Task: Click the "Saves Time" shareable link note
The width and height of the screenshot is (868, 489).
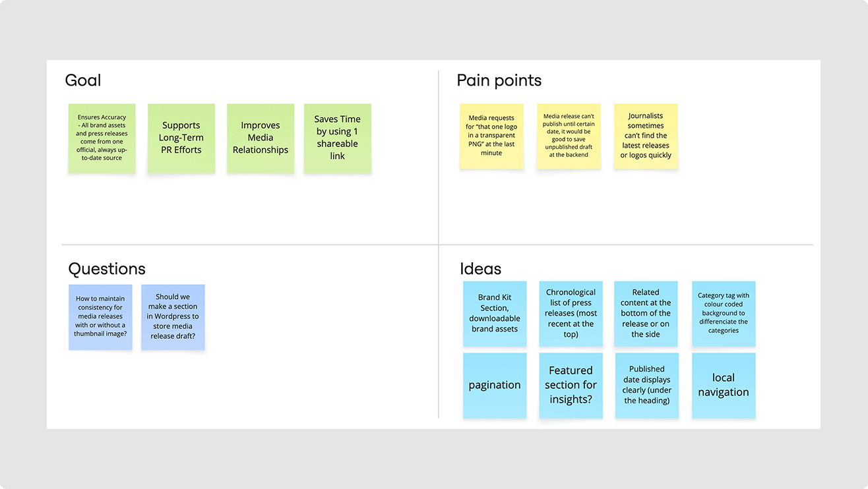Action: pyautogui.click(x=337, y=138)
